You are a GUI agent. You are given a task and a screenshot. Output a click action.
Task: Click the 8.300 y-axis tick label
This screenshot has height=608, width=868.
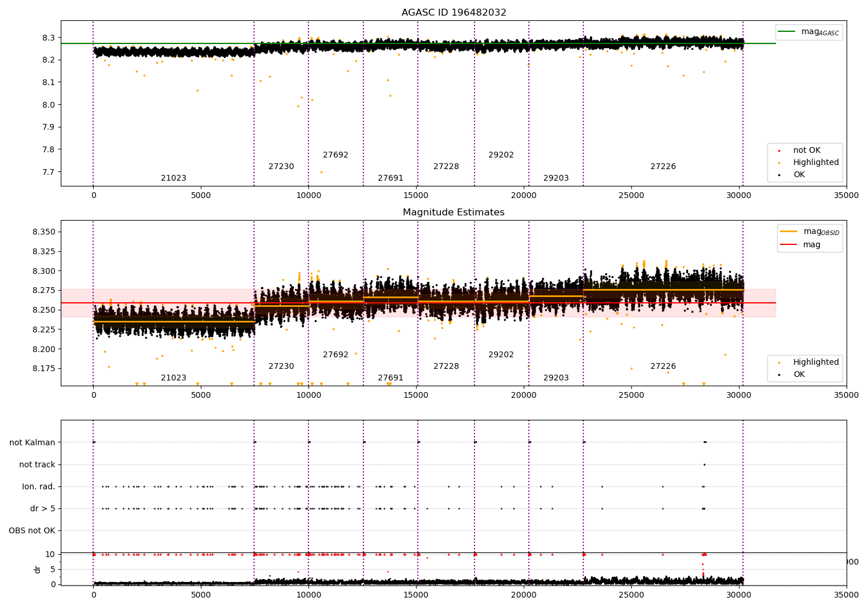44,271
